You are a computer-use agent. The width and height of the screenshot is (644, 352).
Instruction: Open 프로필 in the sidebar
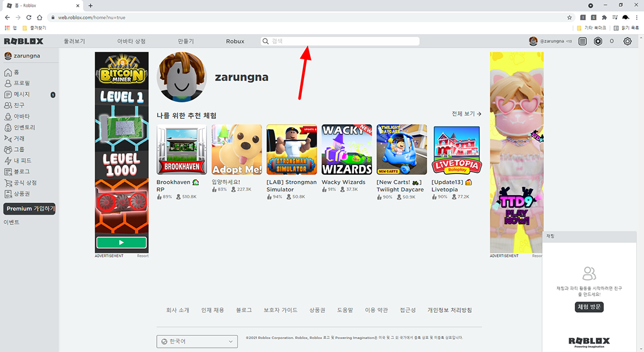click(17, 83)
